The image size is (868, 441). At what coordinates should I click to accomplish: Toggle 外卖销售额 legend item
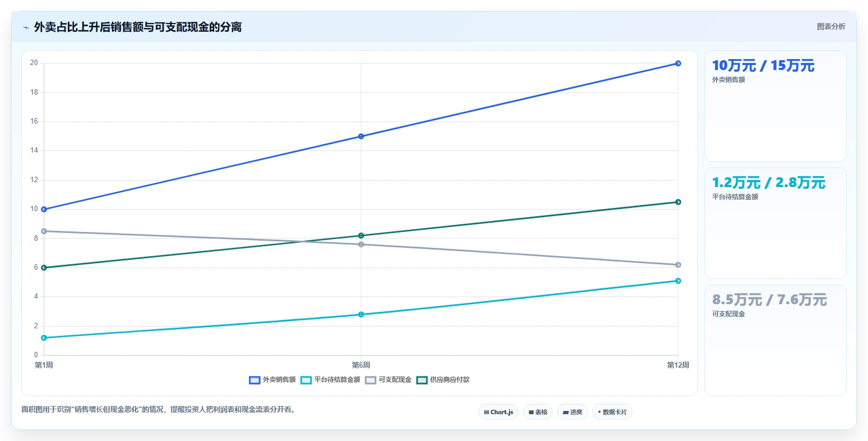click(x=272, y=380)
